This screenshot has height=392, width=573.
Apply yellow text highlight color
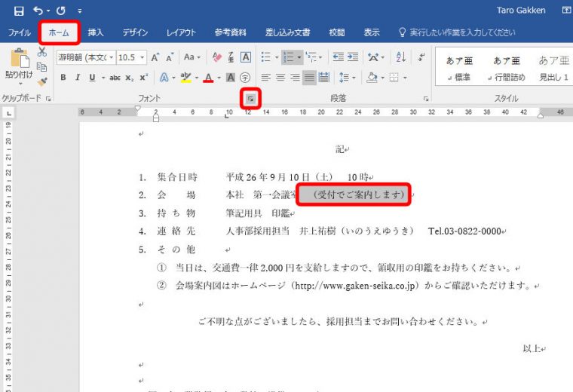(186, 78)
